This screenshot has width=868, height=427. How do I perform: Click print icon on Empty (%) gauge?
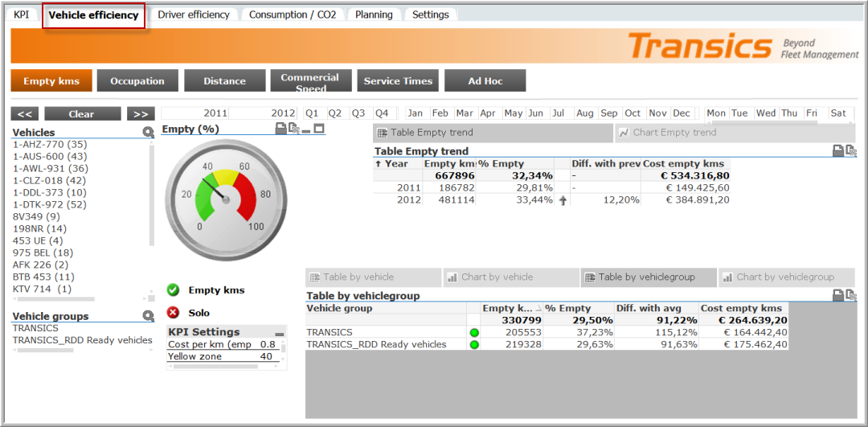coord(280,129)
